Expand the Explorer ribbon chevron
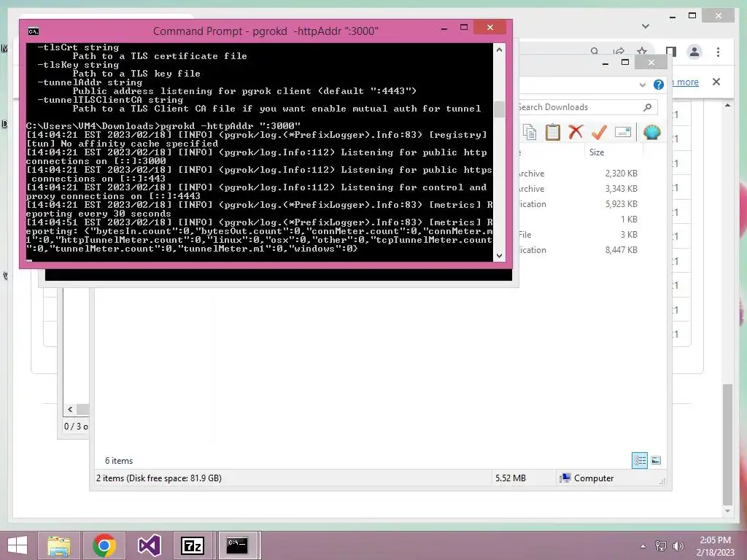The image size is (747, 560). pyautogui.click(x=642, y=85)
